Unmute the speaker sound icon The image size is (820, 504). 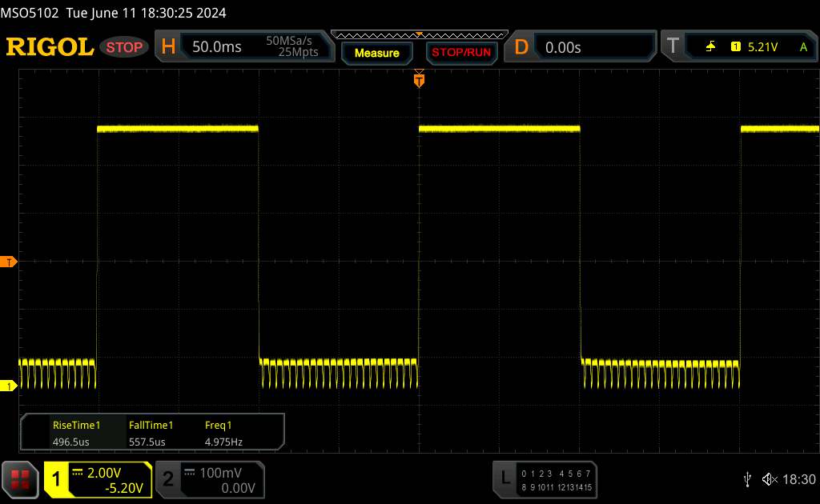(x=768, y=479)
